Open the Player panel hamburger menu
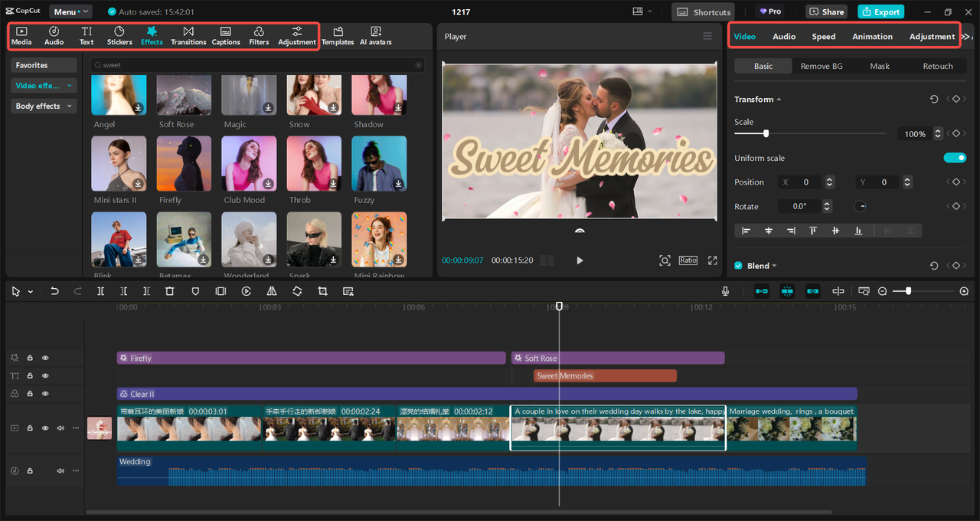Image resolution: width=980 pixels, height=521 pixels. [x=707, y=37]
